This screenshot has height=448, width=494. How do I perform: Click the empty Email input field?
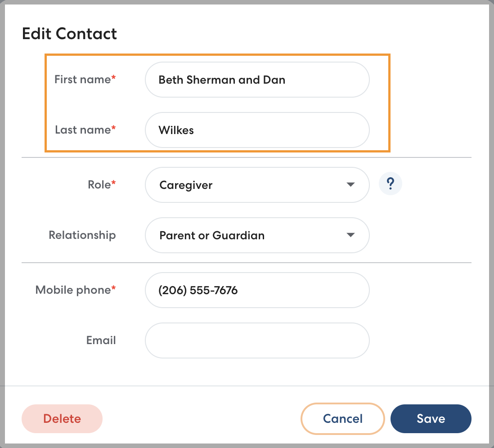(x=257, y=340)
